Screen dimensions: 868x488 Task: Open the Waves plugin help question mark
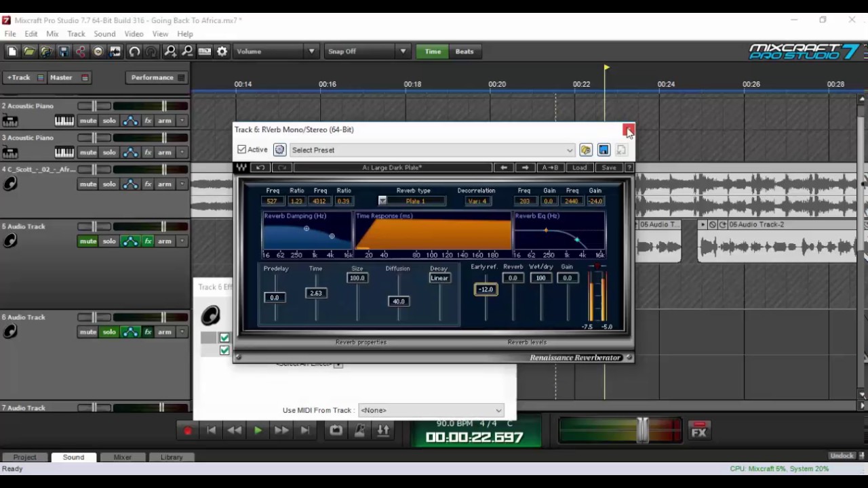coord(629,167)
